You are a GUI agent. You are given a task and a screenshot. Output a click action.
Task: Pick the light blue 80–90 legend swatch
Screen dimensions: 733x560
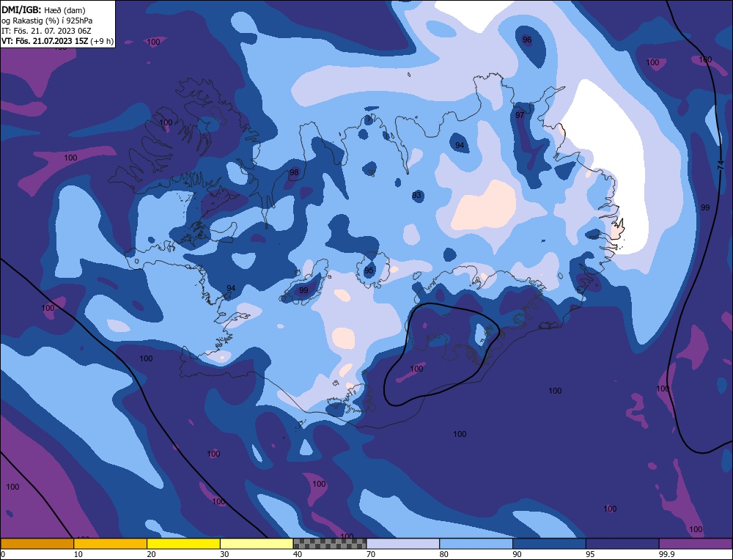click(x=476, y=544)
